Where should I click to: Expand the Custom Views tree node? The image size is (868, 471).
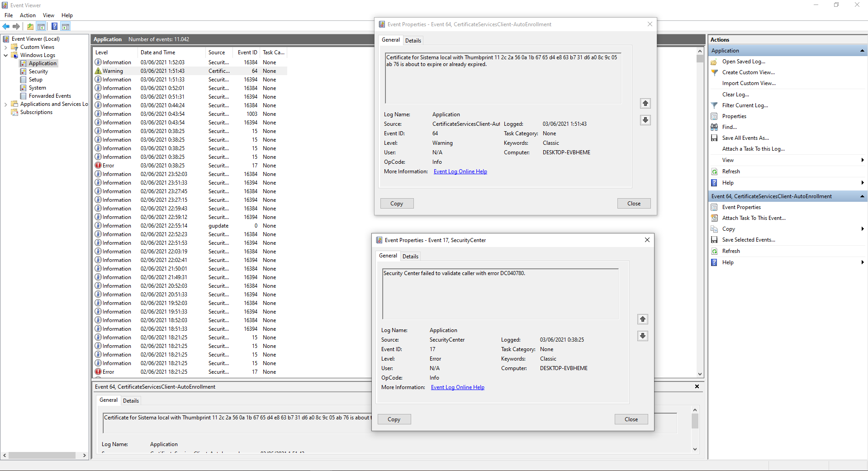coord(5,47)
